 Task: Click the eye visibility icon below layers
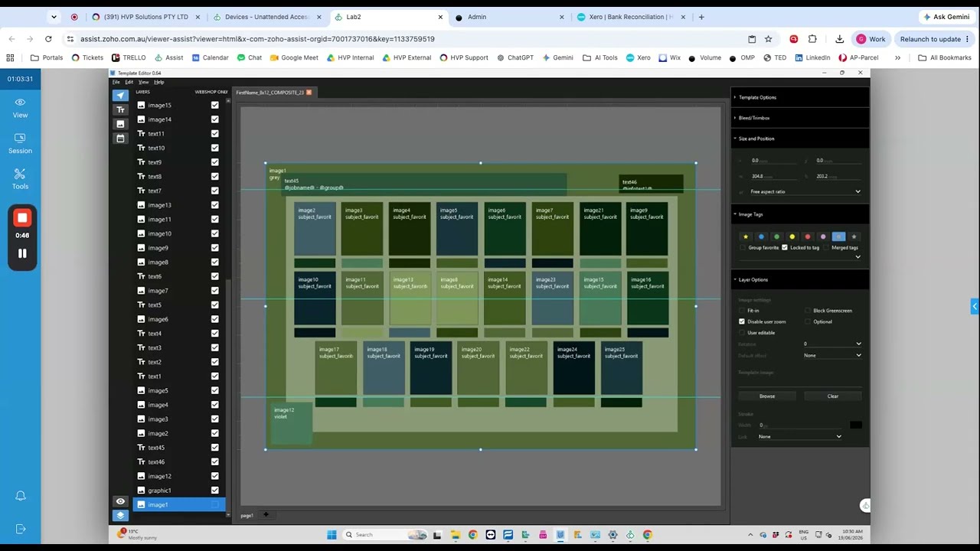click(120, 502)
